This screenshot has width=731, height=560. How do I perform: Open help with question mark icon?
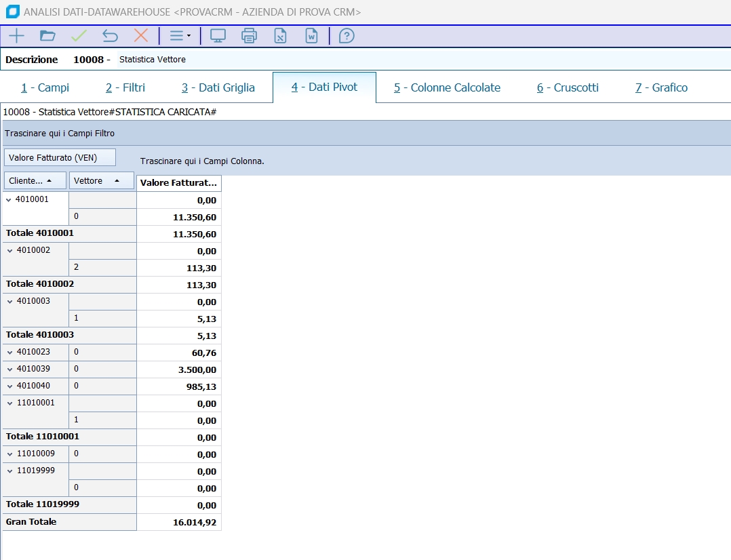tap(347, 36)
